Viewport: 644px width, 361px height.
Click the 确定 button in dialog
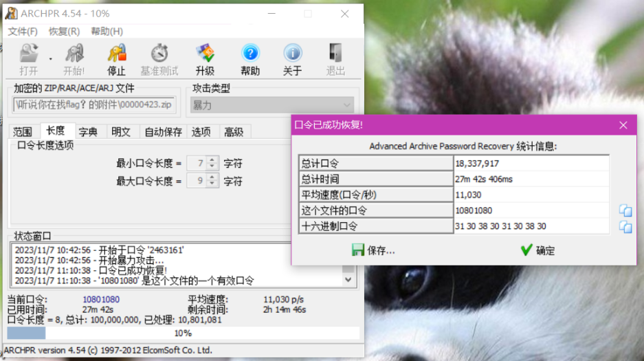tap(537, 250)
